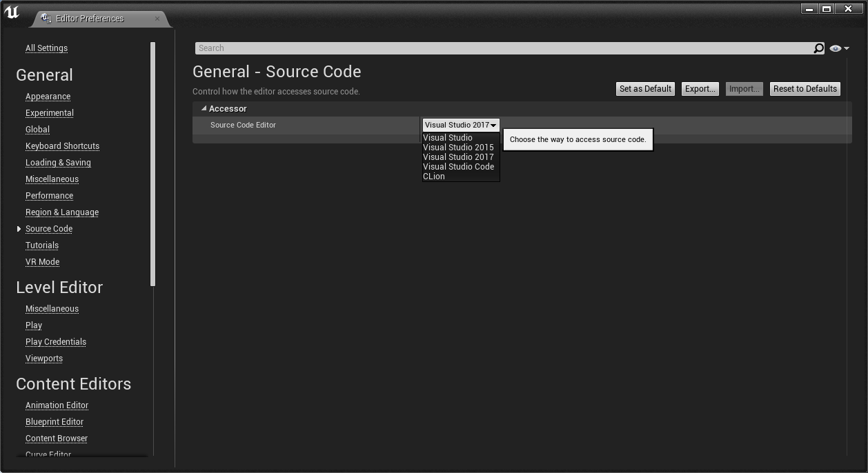Open Level Editor Miscellaneous settings
Image resolution: width=868 pixels, height=473 pixels.
52,309
